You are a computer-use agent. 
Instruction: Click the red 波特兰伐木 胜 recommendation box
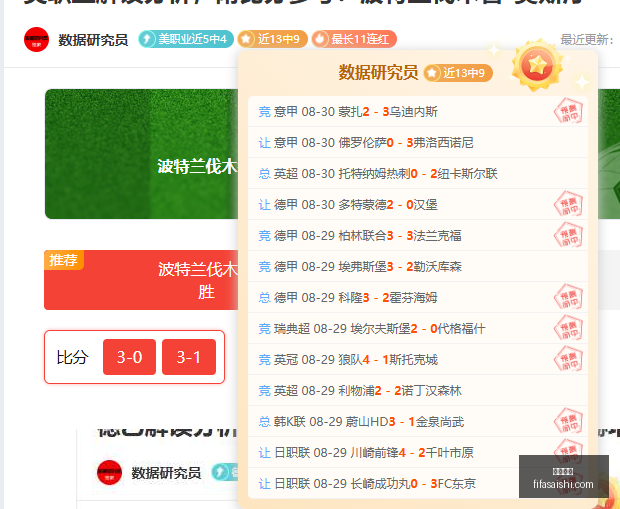141,280
